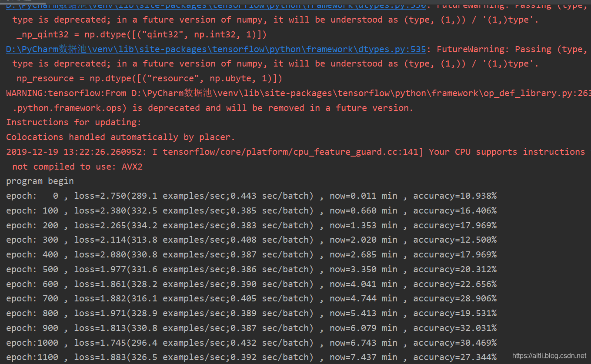
Task: Select the epoch 600 line with loss=1.861
Action: pos(251,284)
